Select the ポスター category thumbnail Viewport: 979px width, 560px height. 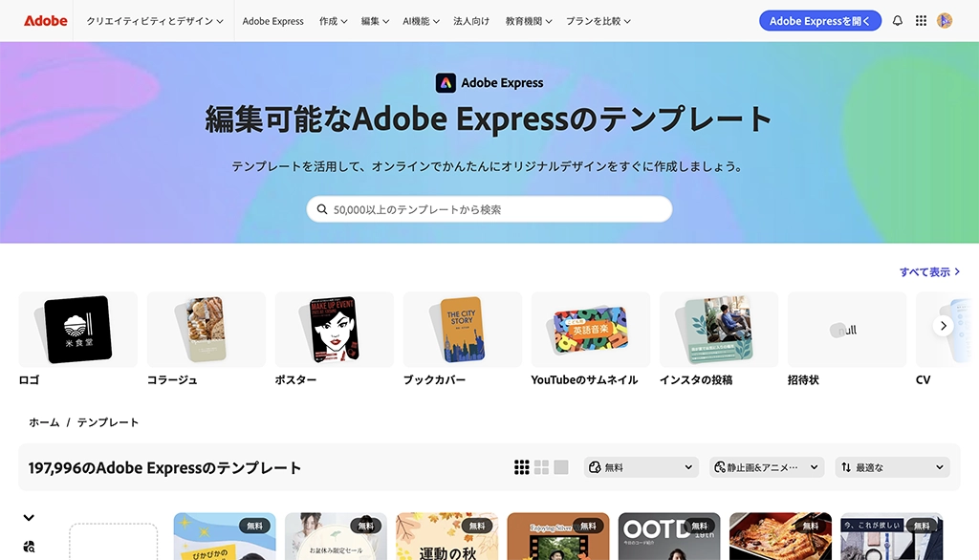(334, 330)
